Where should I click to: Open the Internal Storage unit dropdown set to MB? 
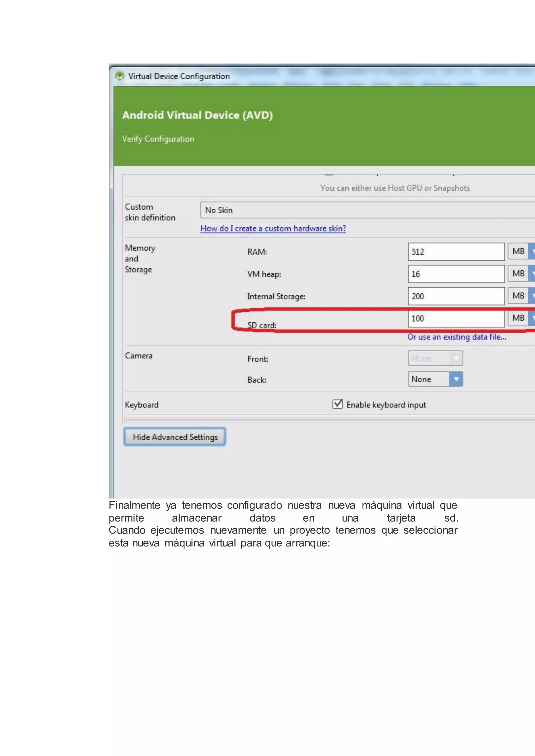[521, 296]
